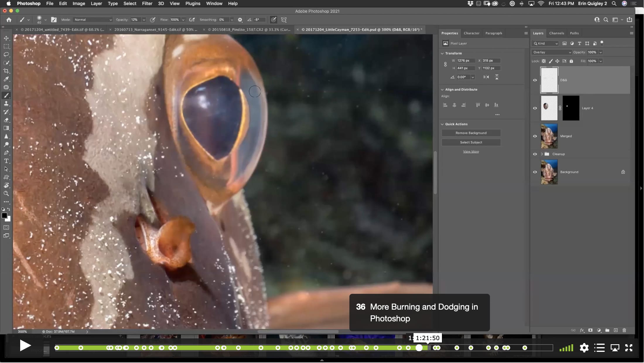Switch to the Narraganset_9145-Edit.tif document tab
The image size is (644, 363).
click(156, 30)
